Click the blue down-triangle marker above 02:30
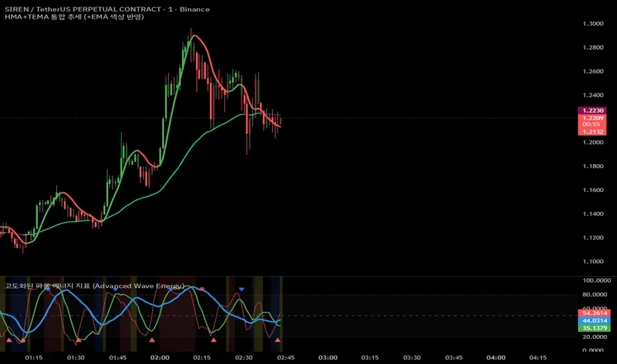The width and height of the screenshot is (617, 364). click(242, 289)
